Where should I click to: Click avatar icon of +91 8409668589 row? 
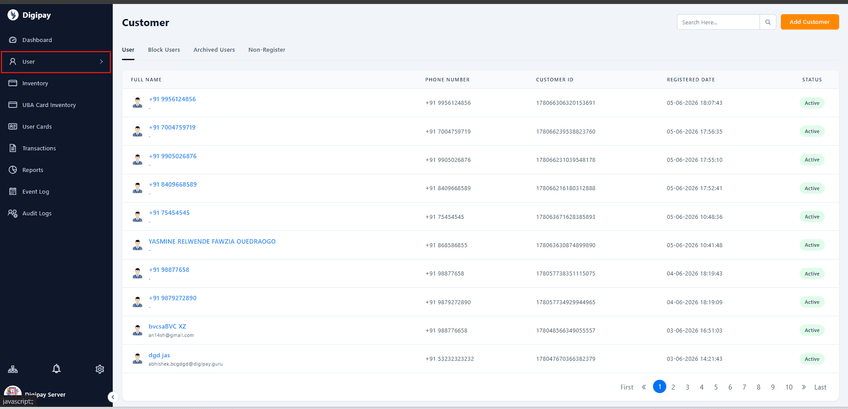[x=137, y=188]
